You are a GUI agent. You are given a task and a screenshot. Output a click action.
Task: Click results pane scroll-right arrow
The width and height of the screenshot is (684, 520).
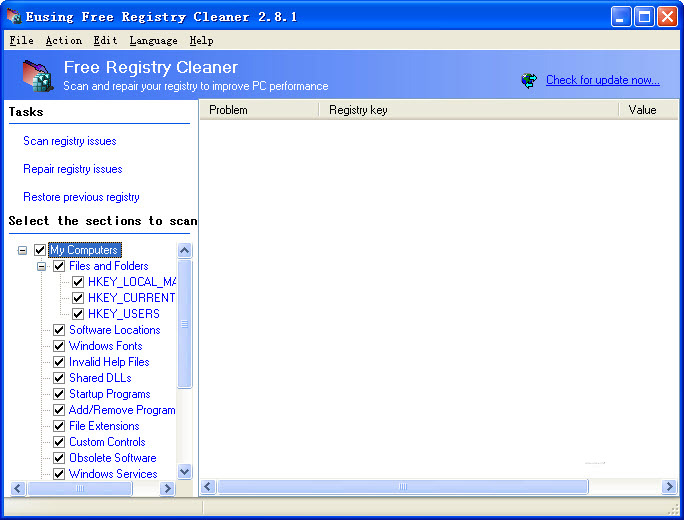[670, 487]
